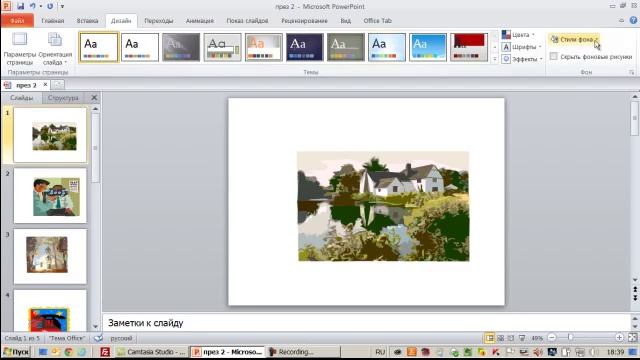Image resolution: width=640 pixels, height=360 pixels.
Task: Open the Файл tab
Action: pyautogui.click(x=17, y=20)
